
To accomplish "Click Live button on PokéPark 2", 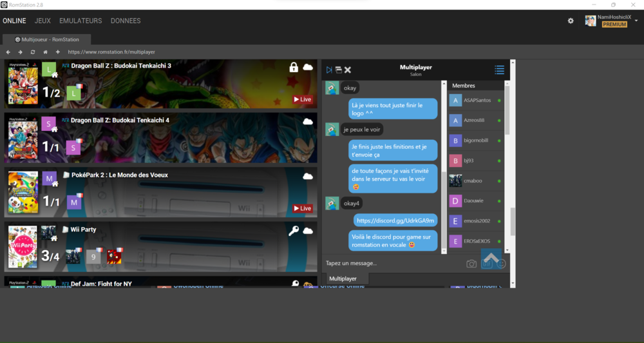I will [x=302, y=208].
